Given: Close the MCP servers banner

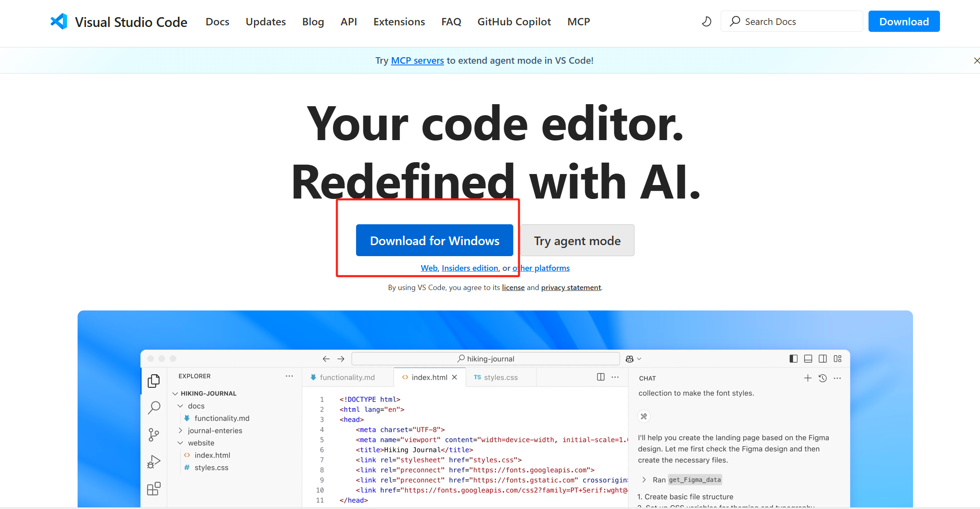Looking at the screenshot, I should (976, 60).
